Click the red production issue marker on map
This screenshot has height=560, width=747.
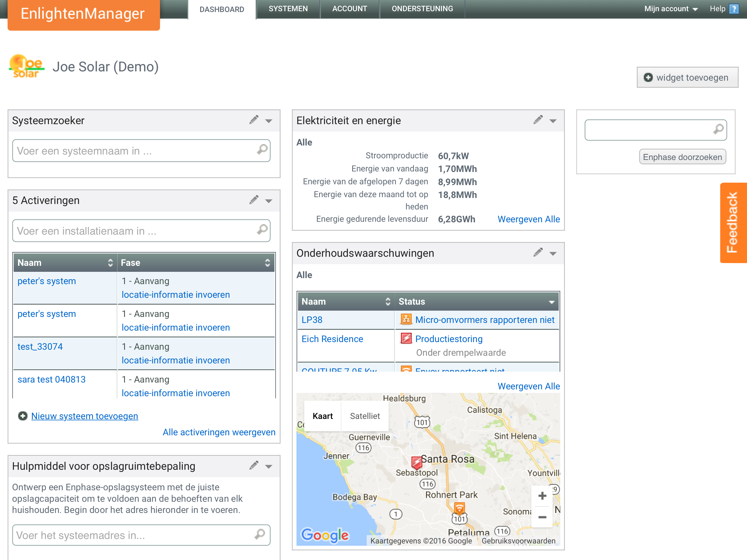click(417, 462)
